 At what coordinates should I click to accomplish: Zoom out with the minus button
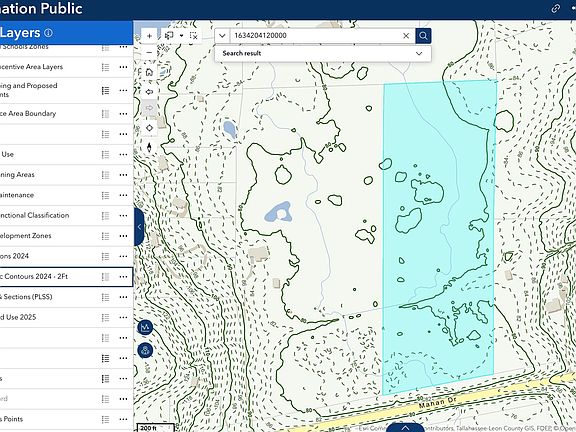point(149,53)
